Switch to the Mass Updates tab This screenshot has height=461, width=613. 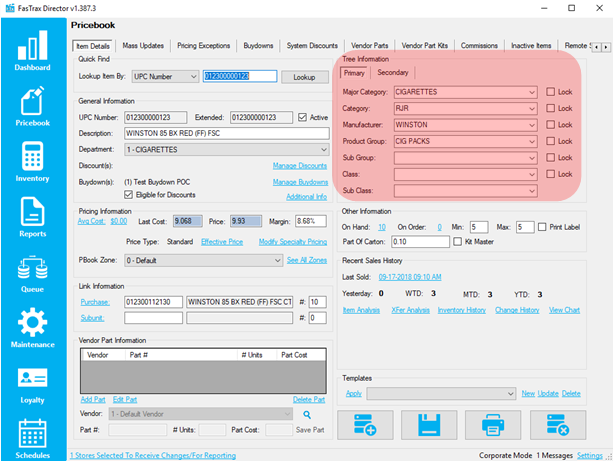143,46
